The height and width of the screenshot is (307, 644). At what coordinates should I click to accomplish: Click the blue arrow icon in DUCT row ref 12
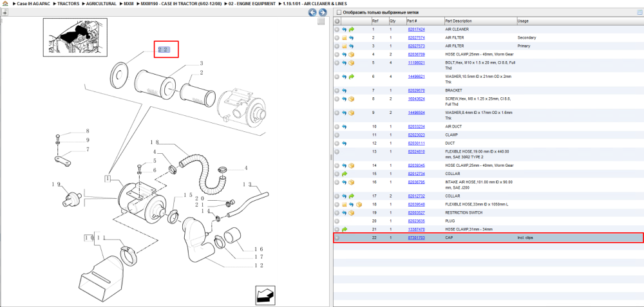[344, 144]
